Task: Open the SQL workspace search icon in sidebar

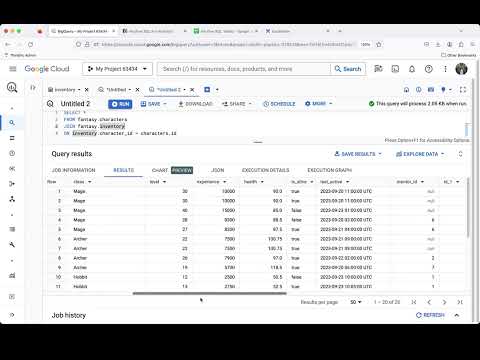Action: click(12, 123)
